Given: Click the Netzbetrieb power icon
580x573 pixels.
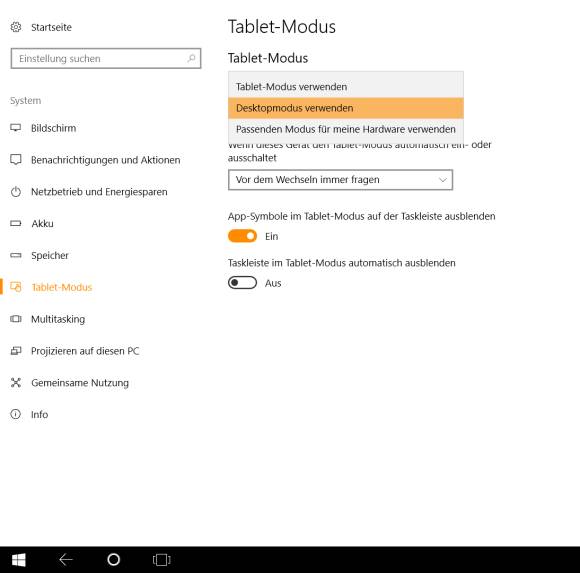Looking at the screenshot, I should (x=16, y=192).
